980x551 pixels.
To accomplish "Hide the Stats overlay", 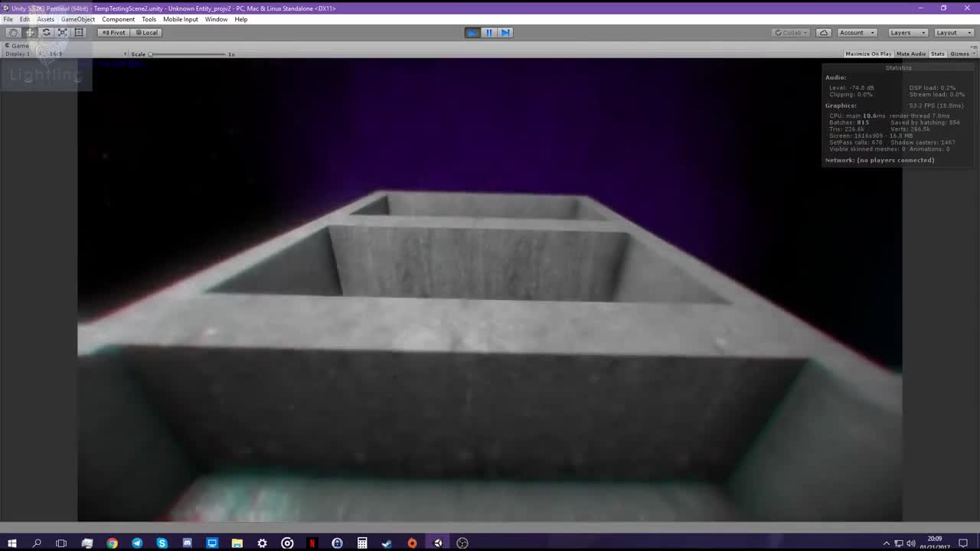I will 937,54.
